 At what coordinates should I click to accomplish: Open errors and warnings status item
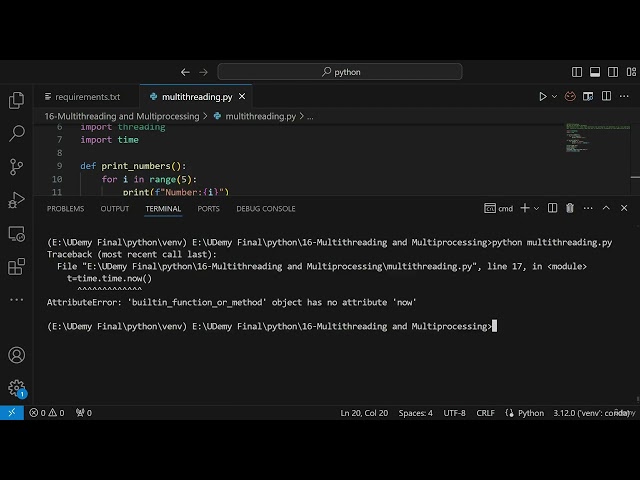(47, 413)
